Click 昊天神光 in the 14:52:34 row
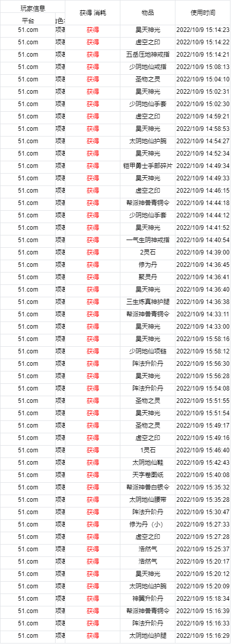The height and width of the screenshot is (644, 231). pyautogui.click(x=148, y=154)
